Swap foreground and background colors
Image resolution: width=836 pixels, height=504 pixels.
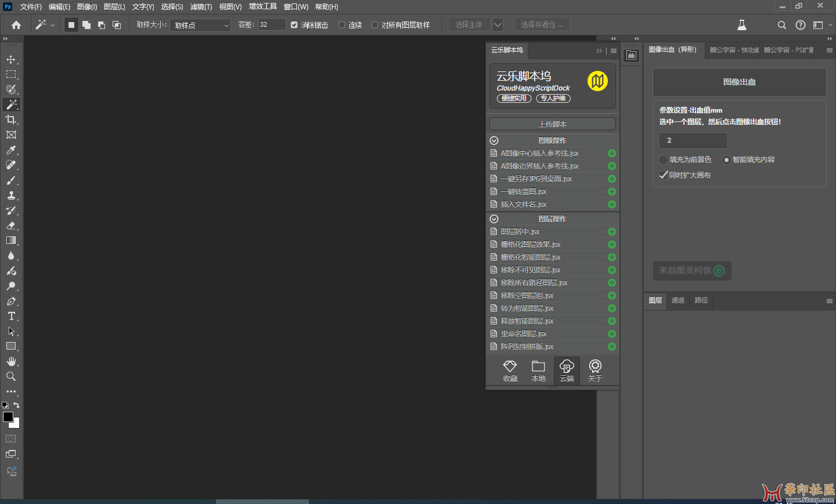(16, 405)
